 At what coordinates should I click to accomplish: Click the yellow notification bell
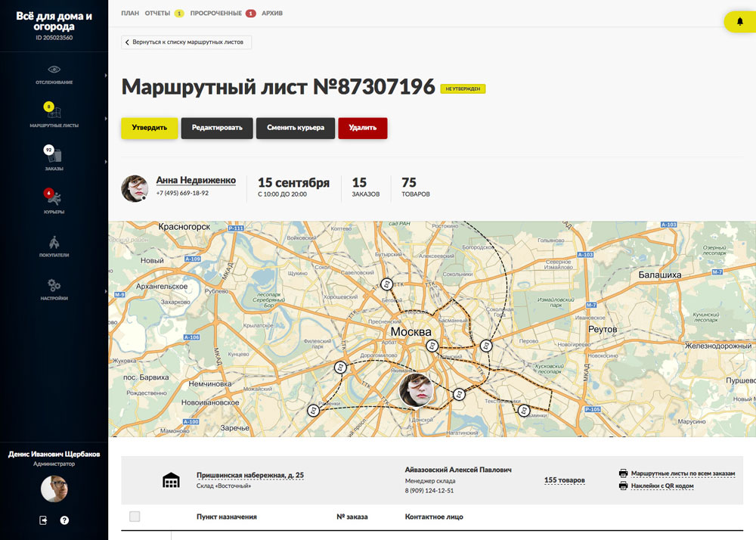(740, 21)
